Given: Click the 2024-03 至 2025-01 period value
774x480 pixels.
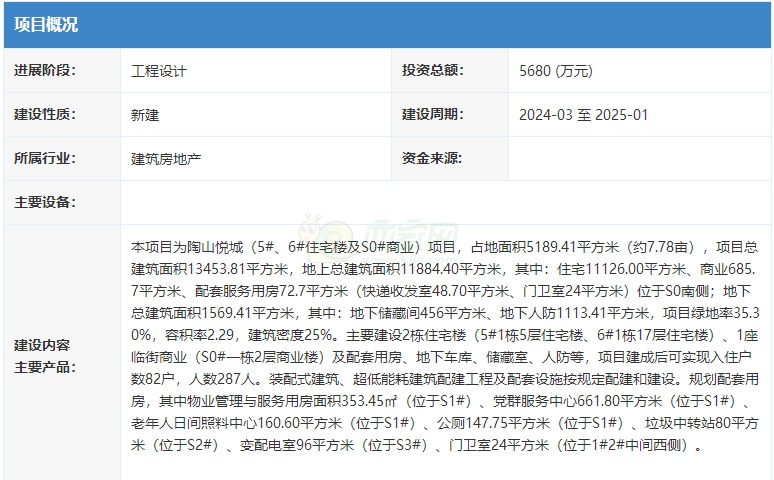Looking at the screenshot, I should (583, 115).
